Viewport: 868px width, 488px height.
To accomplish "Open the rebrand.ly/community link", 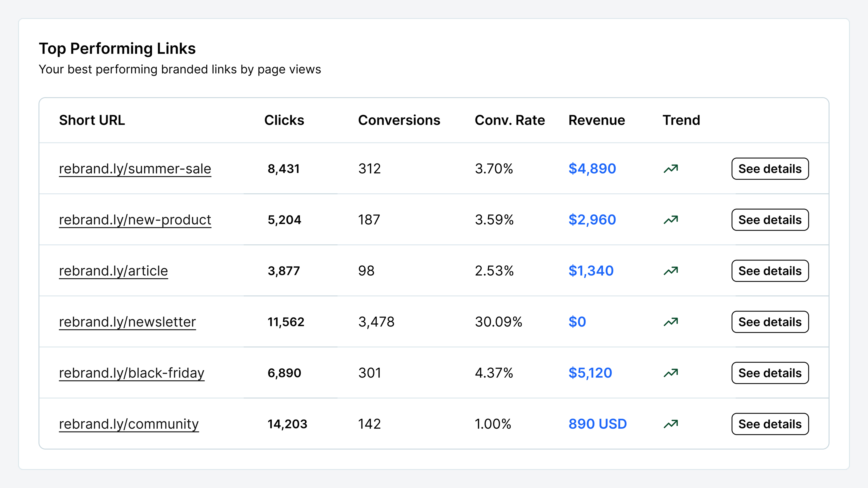I will [x=129, y=424].
